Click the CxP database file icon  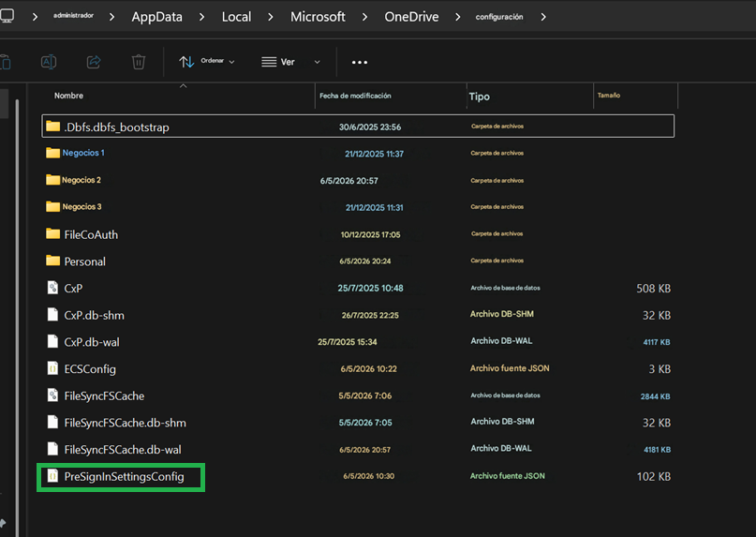pyautogui.click(x=52, y=288)
